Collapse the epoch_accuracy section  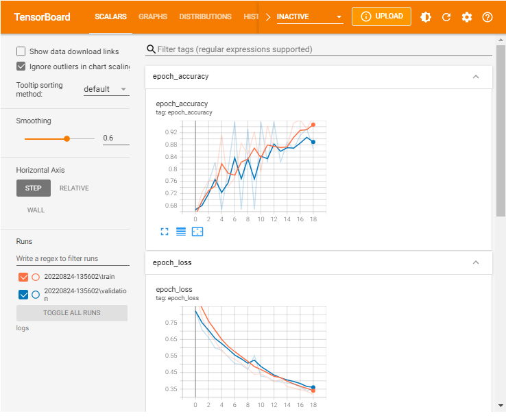476,77
